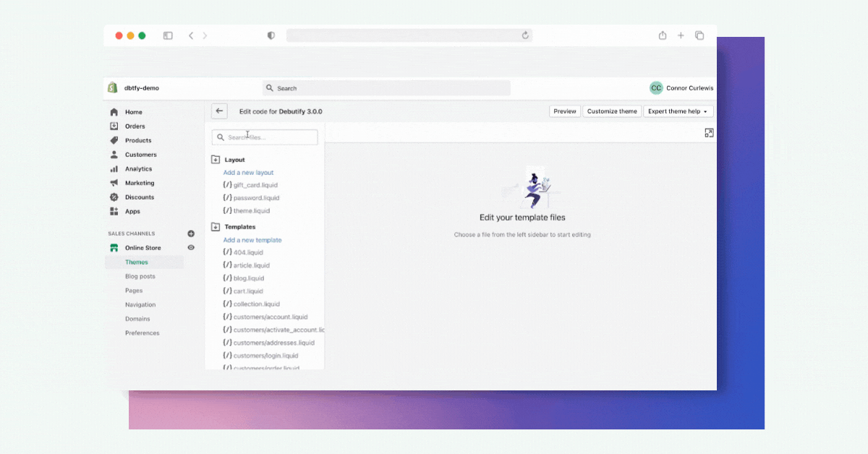Click the Analytics bar chart icon
This screenshot has height=454, width=868.
coord(114,168)
